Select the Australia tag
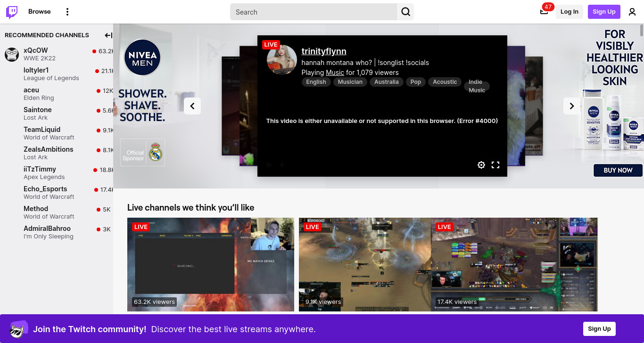 coord(387,82)
